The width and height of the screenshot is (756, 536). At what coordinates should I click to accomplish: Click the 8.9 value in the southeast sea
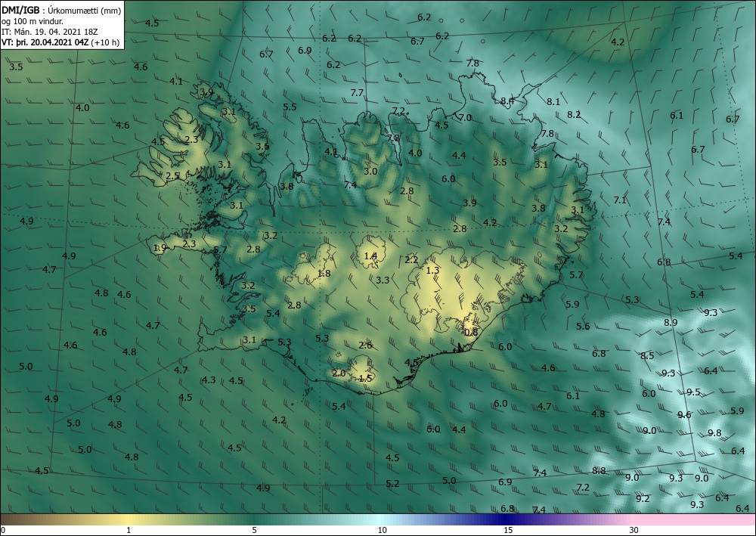671,323
